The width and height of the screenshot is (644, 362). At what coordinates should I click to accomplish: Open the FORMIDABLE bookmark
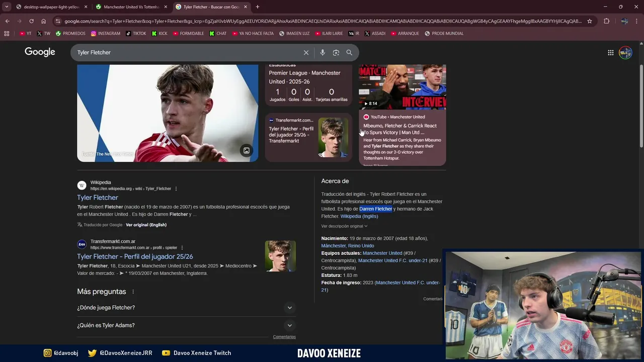tap(188, 33)
